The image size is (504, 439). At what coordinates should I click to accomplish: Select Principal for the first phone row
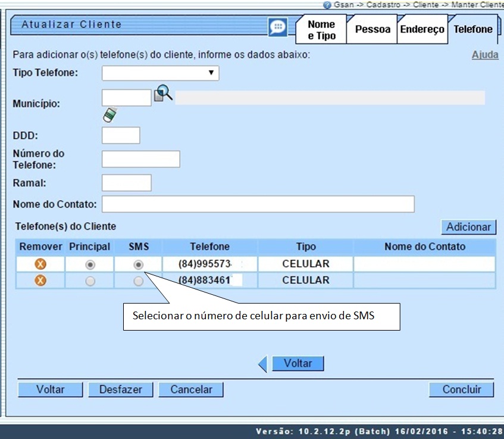89,263
